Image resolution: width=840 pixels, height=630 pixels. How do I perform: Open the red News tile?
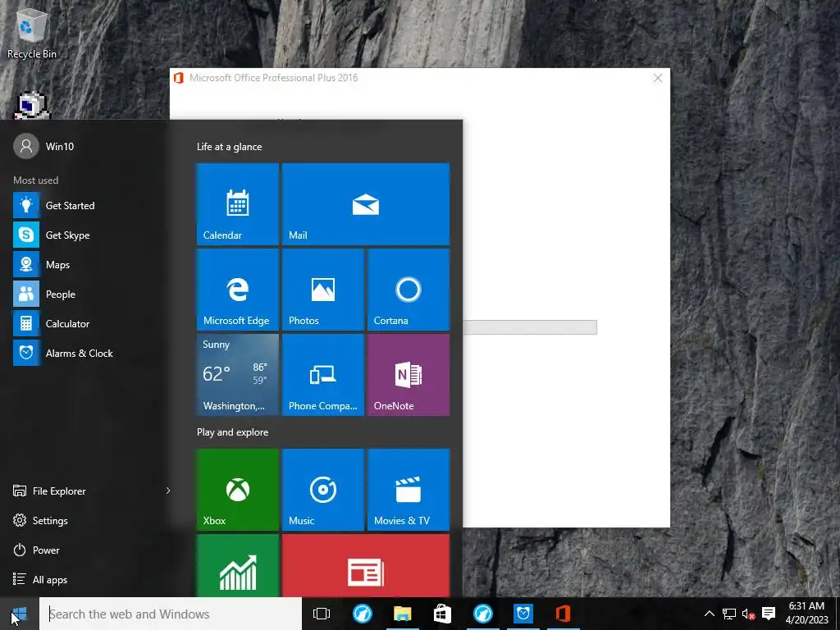click(365, 565)
